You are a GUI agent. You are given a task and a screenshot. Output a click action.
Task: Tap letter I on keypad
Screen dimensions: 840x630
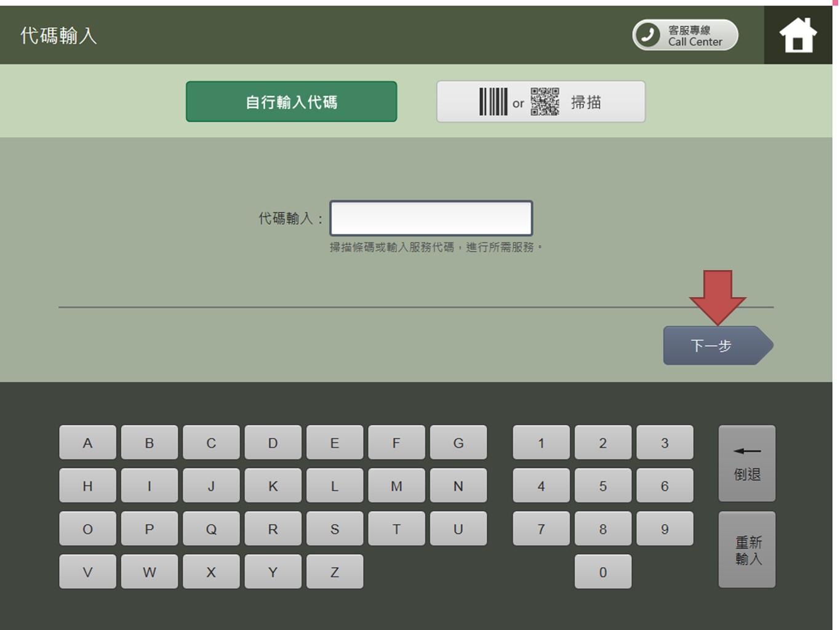(x=150, y=485)
